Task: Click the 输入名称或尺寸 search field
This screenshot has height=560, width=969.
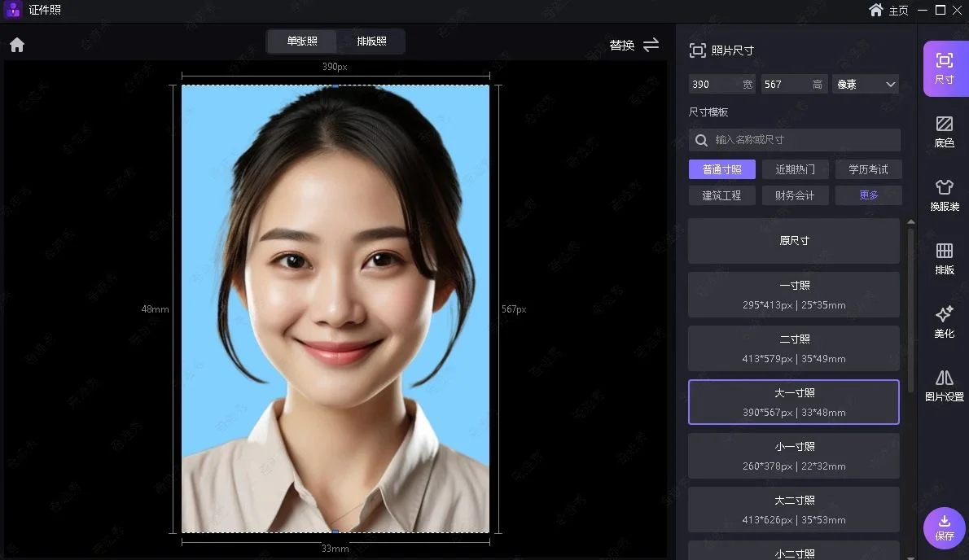Action: [794, 140]
